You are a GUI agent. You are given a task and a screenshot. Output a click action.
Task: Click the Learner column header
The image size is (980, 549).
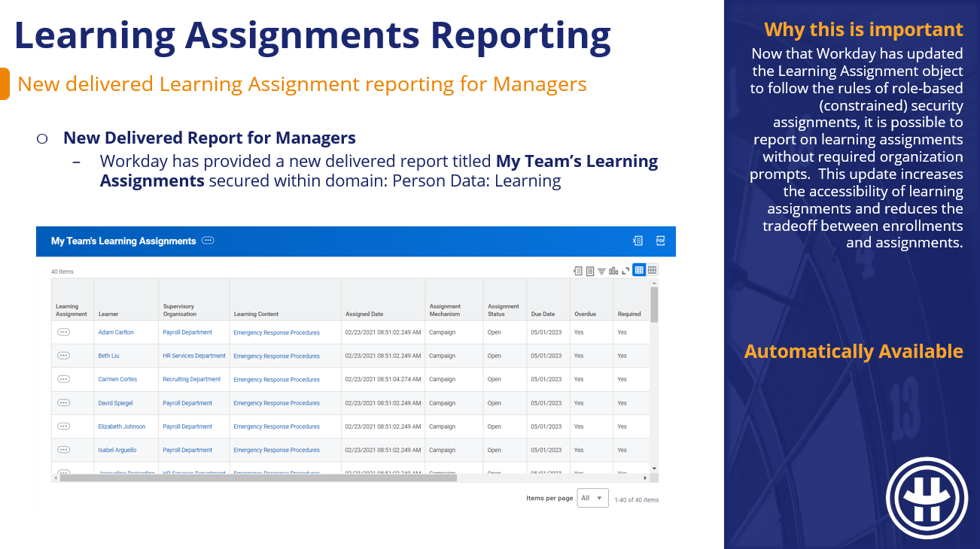(x=108, y=314)
